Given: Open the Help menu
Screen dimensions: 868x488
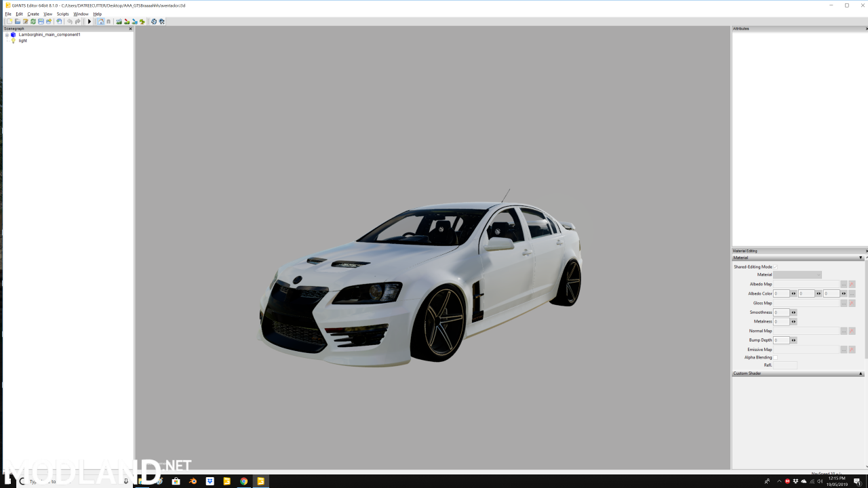Looking at the screenshot, I should (98, 14).
